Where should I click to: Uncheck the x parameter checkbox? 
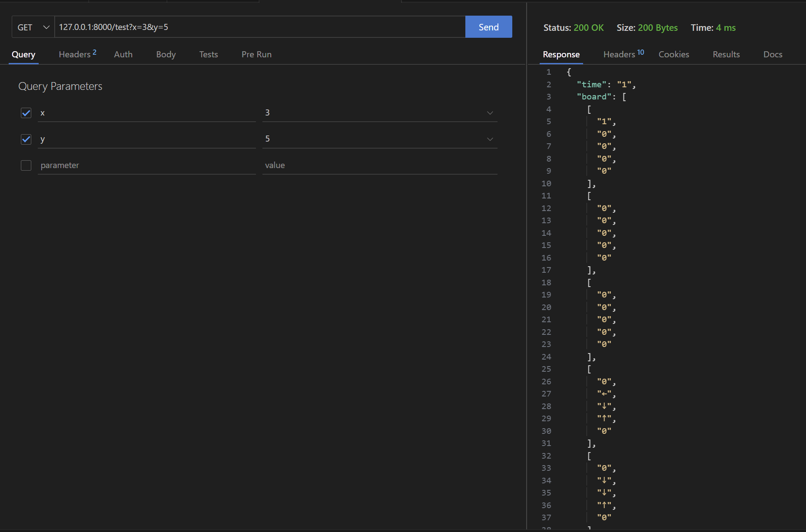tap(26, 113)
